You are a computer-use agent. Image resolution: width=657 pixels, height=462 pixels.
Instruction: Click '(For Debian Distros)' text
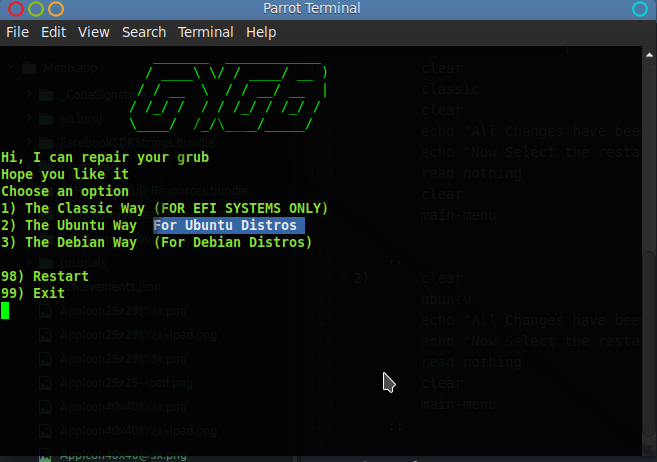(x=233, y=243)
